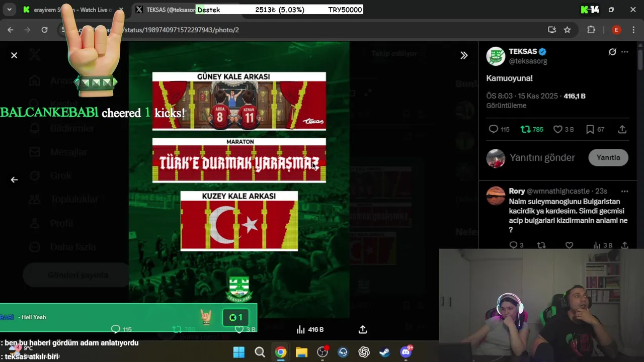
Task: Share Rory's reply
Action: (624, 245)
